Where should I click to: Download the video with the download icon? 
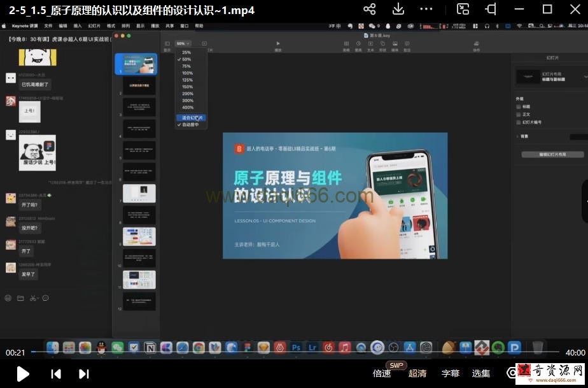pos(398,10)
